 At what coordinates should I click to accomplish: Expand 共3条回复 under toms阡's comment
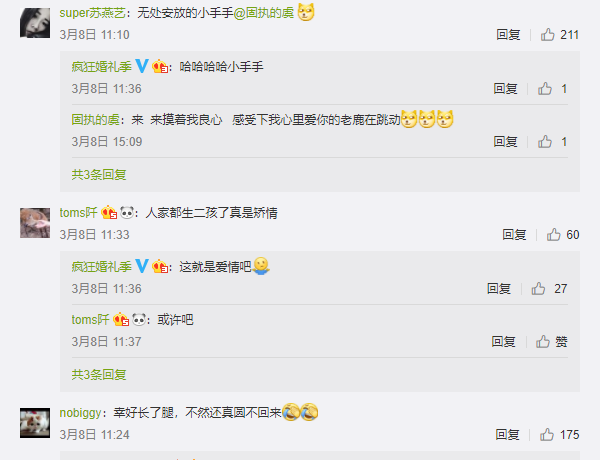99,375
